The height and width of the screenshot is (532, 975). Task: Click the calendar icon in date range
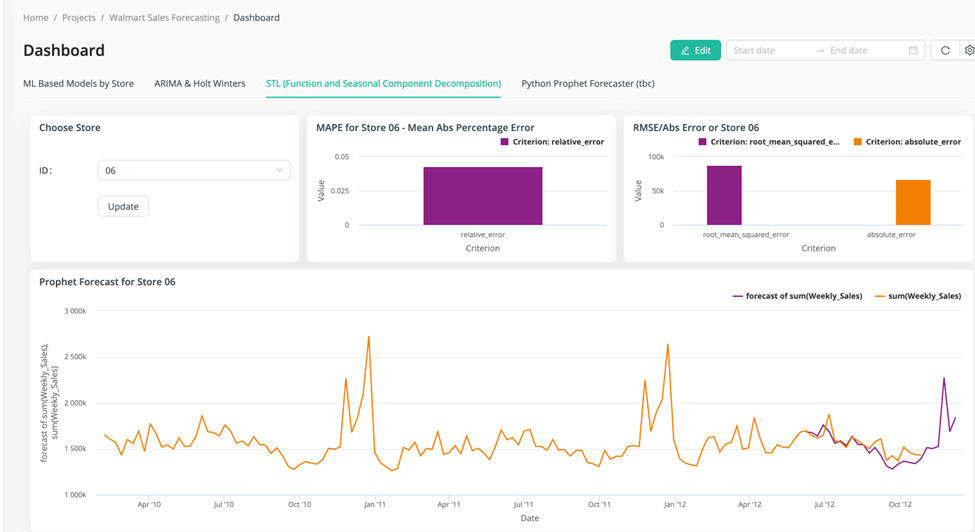click(x=913, y=51)
